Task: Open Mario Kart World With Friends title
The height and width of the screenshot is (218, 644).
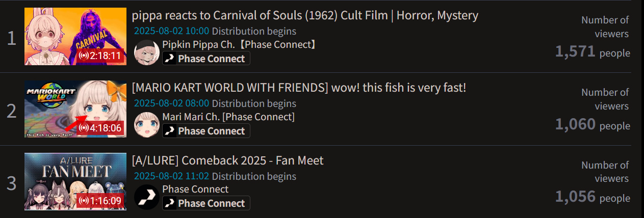Action: pyautogui.click(x=299, y=88)
